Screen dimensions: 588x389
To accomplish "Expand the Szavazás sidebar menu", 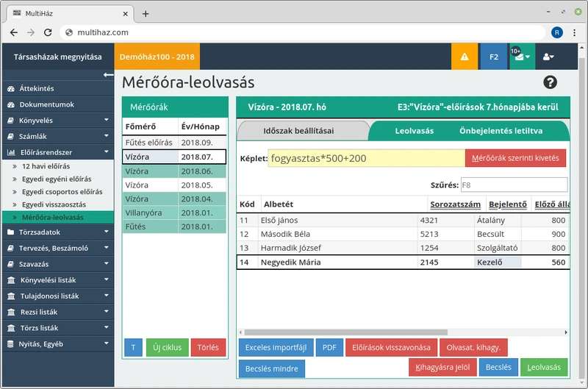I will click(x=57, y=264).
